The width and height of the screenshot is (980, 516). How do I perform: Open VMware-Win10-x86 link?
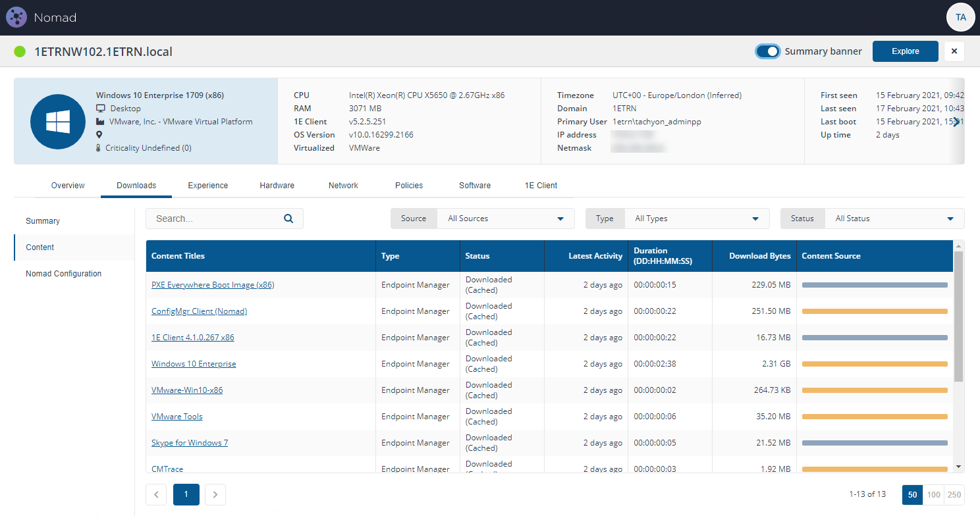tap(187, 390)
